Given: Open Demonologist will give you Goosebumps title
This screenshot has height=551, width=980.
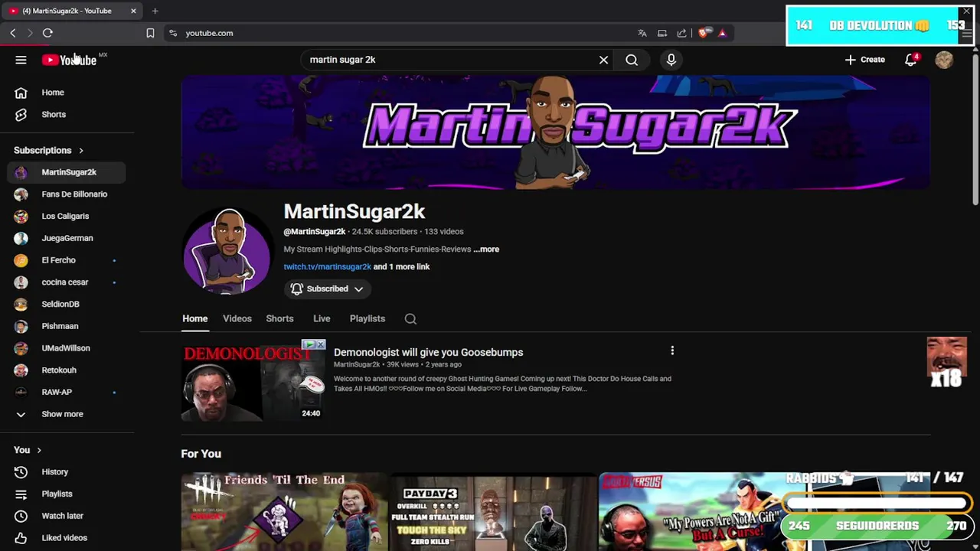Looking at the screenshot, I should pyautogui.click(x=428, y=353).
